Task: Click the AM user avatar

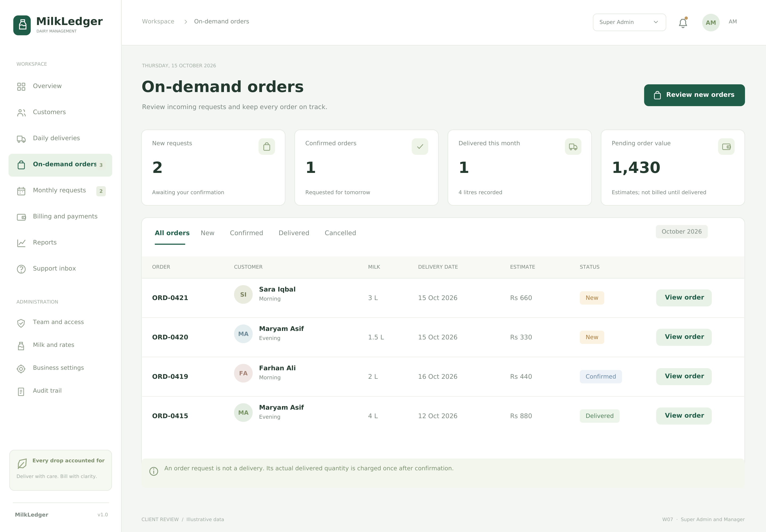Action: (x=711, y=22)
